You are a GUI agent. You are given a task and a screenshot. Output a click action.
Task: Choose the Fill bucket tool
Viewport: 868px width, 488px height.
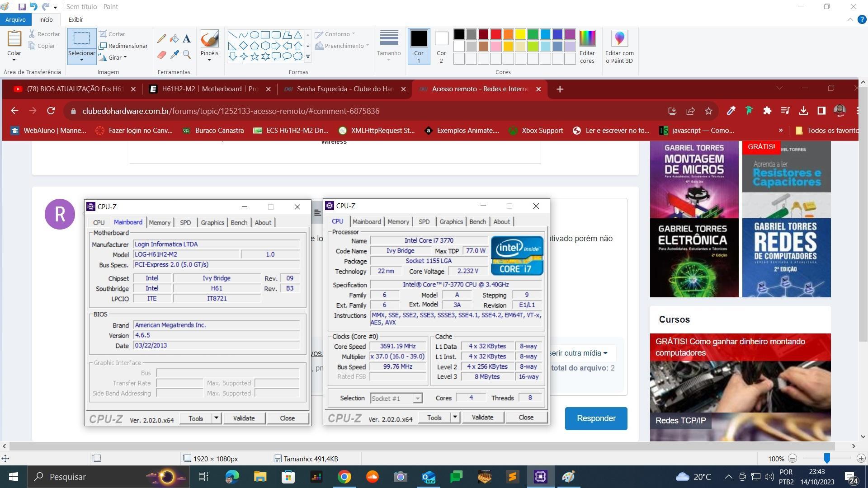[174, 39]
